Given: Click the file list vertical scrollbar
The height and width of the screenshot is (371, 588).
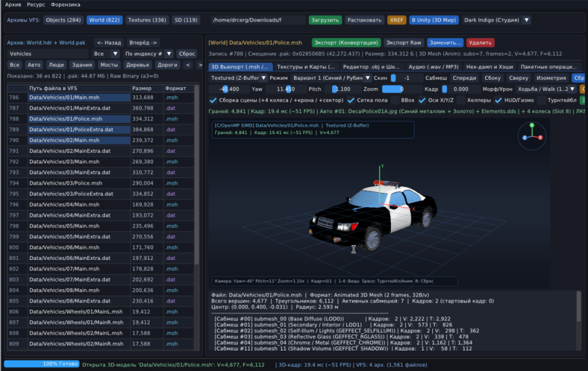Looking at the screenshot, I should point(197,175).
